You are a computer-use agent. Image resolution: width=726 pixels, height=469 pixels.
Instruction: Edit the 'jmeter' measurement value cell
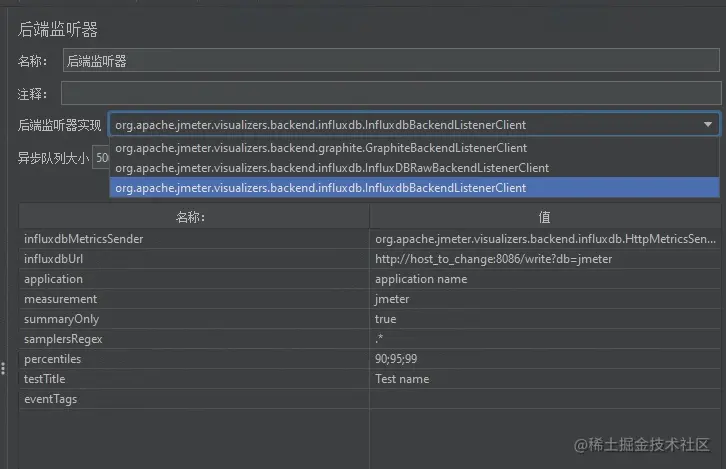point(545,299)
